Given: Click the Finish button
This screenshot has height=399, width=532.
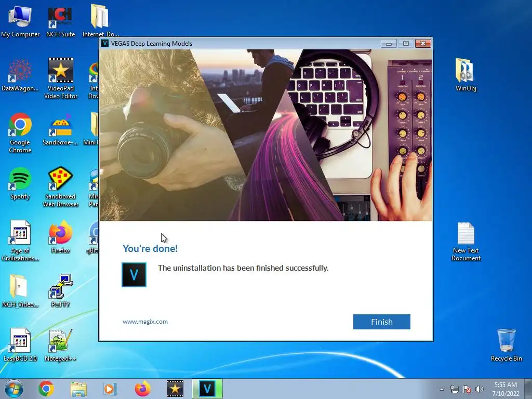Looking at the screenshot, I should (382, 322).
